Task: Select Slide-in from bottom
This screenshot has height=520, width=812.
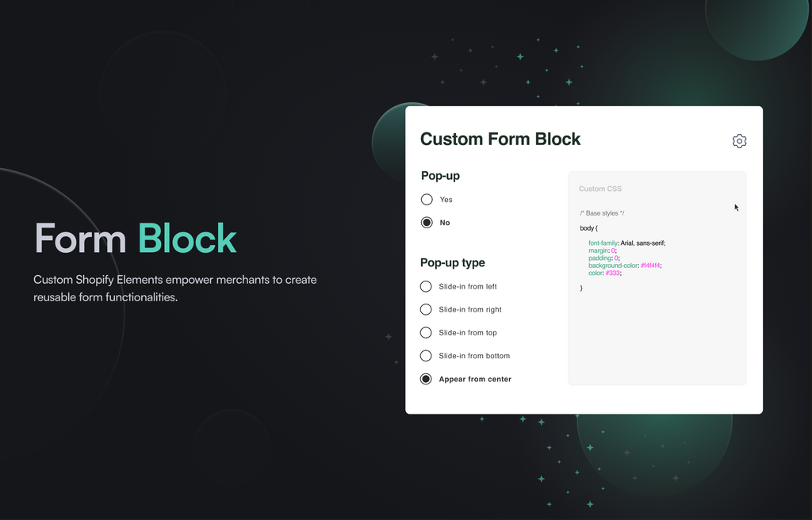Action: [426, 355]
